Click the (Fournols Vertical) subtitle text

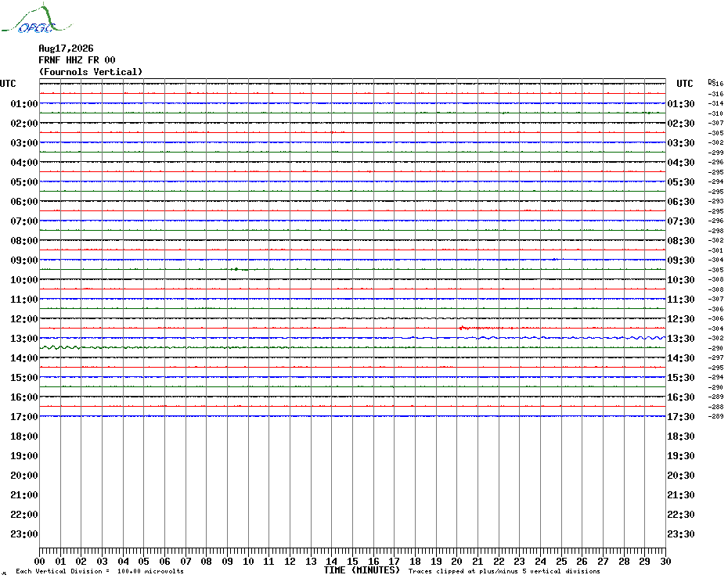[x=91, y=72]
